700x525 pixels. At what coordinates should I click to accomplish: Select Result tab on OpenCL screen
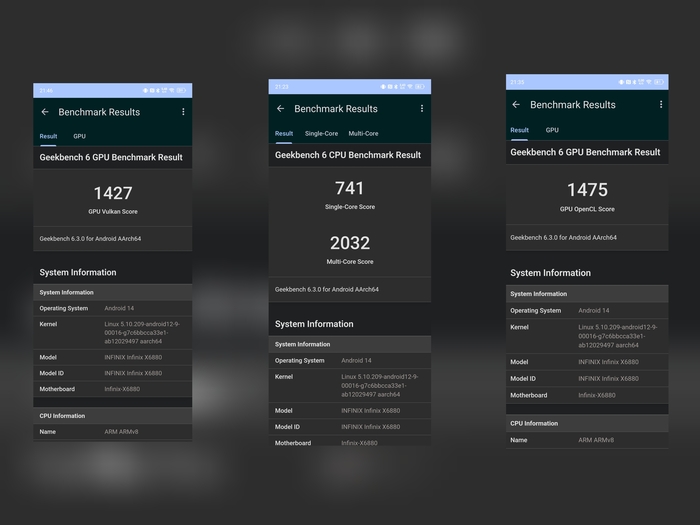519,130
